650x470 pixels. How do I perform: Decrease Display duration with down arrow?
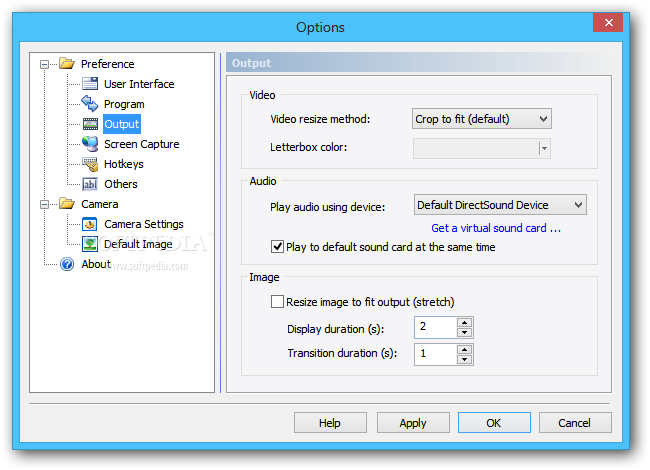coord(465,332)
